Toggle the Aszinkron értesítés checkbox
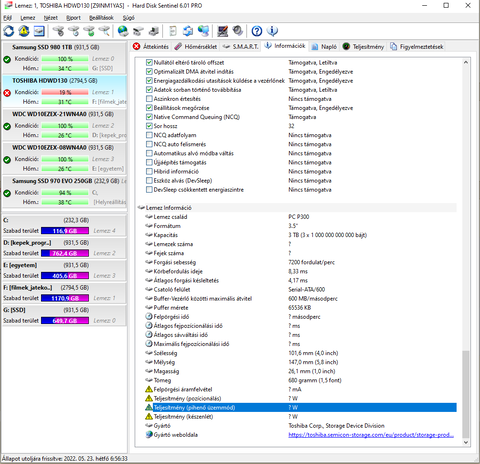The height and width of the screenshot is (464, 480). 149,99
